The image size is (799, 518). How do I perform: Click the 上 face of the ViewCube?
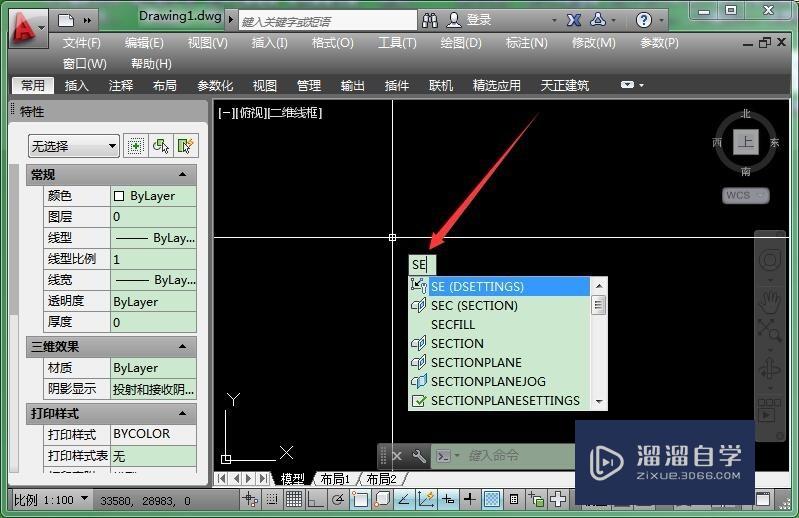click(745, 142)
